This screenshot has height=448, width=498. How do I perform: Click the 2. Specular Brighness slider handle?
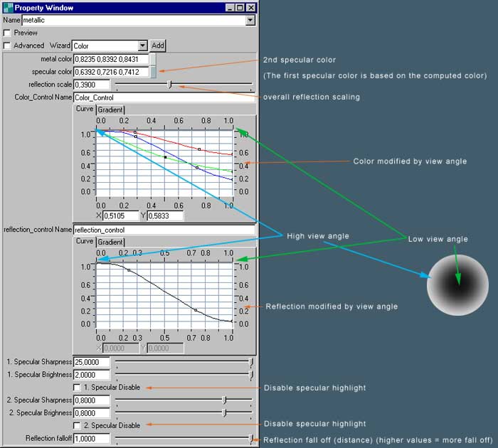(x=224, y=412)
